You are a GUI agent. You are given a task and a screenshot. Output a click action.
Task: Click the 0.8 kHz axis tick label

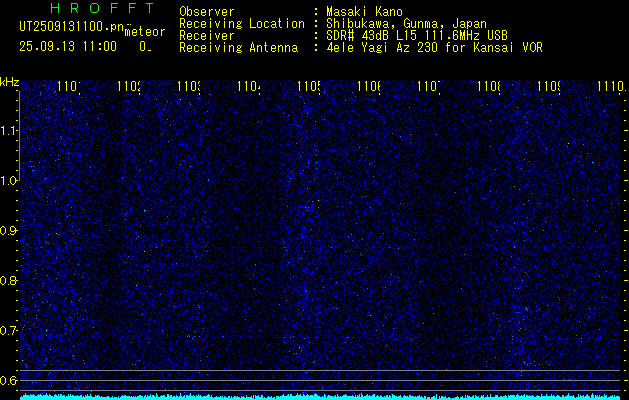8,280
